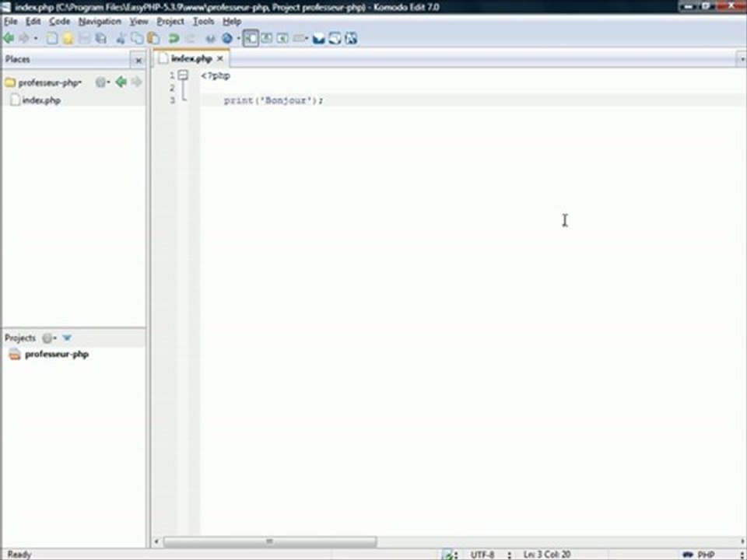Viewport: 747px width, 560px height.
Task: Open the recent locations dropdown beside Forward
Action: click(36, 39)
